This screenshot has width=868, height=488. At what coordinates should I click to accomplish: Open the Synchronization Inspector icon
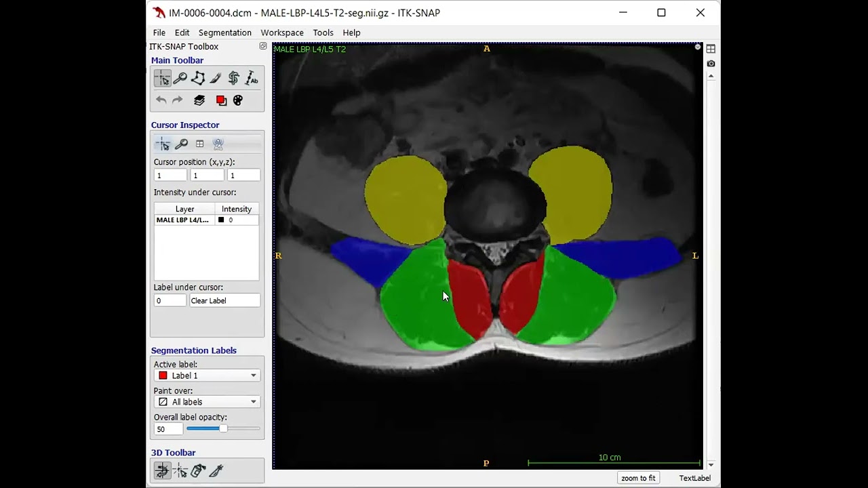coord(218,144)
